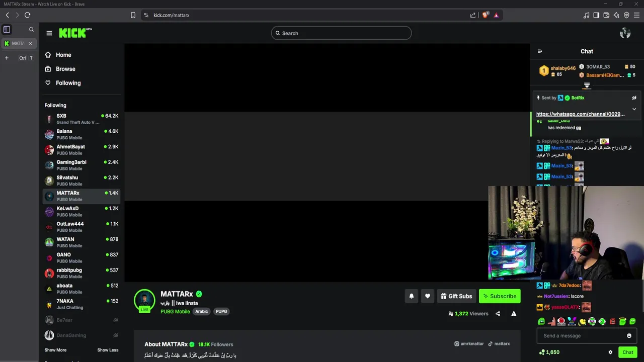
Task: Open the Kick hamburger menu
Action: 49,33
